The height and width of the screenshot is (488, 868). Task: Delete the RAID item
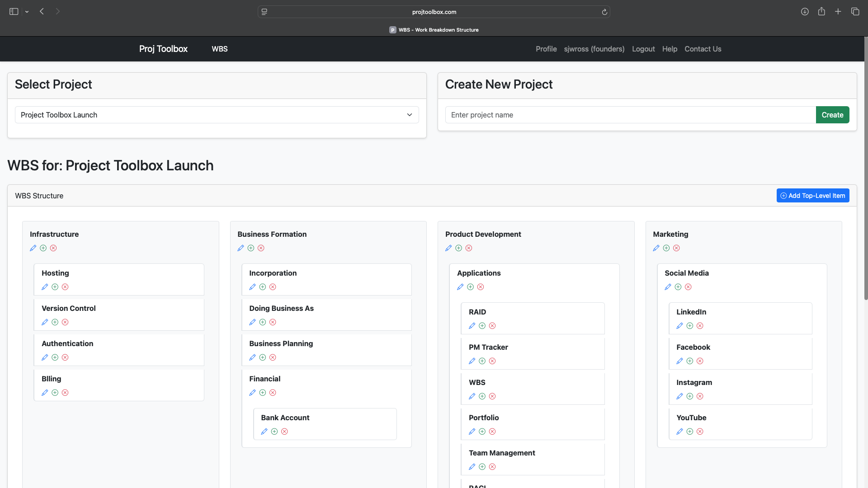pyautogui.click(x=492, y=326)
